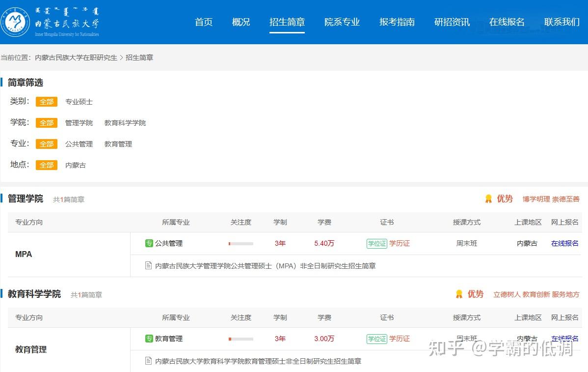Click attention-level bar in 教育管理 row

[x=241, y=339]
